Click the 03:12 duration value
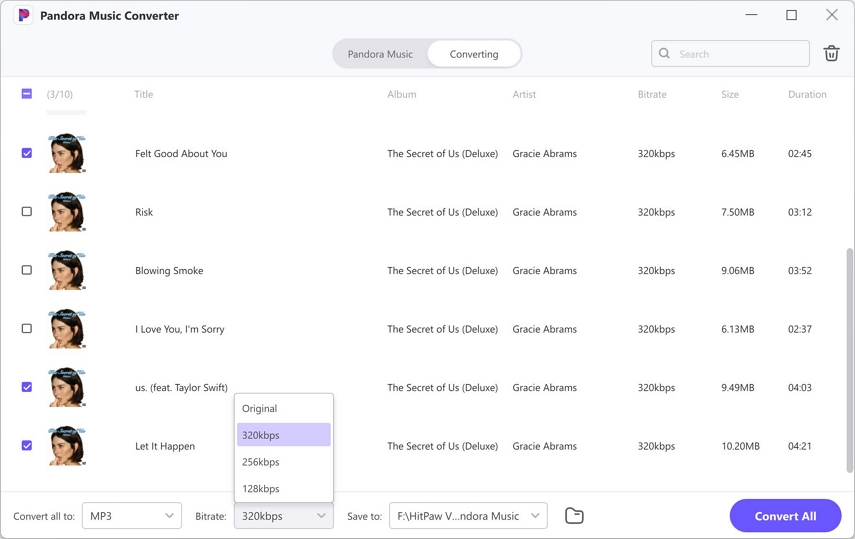This screenshot has width=855, height=539. tap(800, 212)
